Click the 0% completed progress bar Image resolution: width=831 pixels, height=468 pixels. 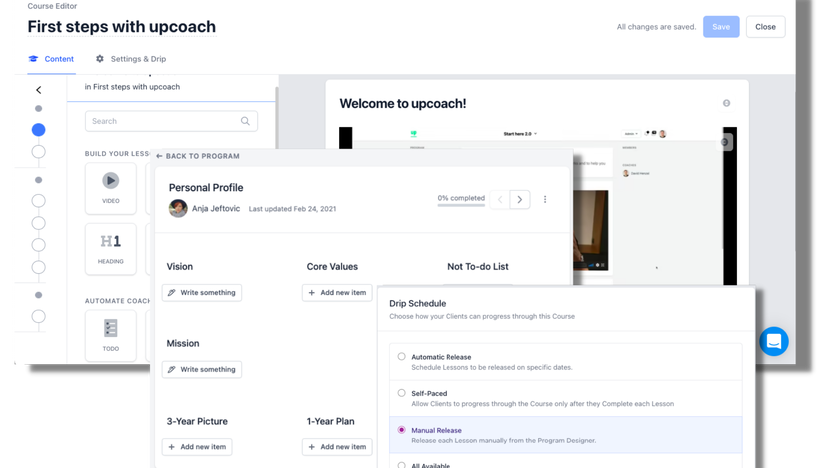(x=461, y=205)
